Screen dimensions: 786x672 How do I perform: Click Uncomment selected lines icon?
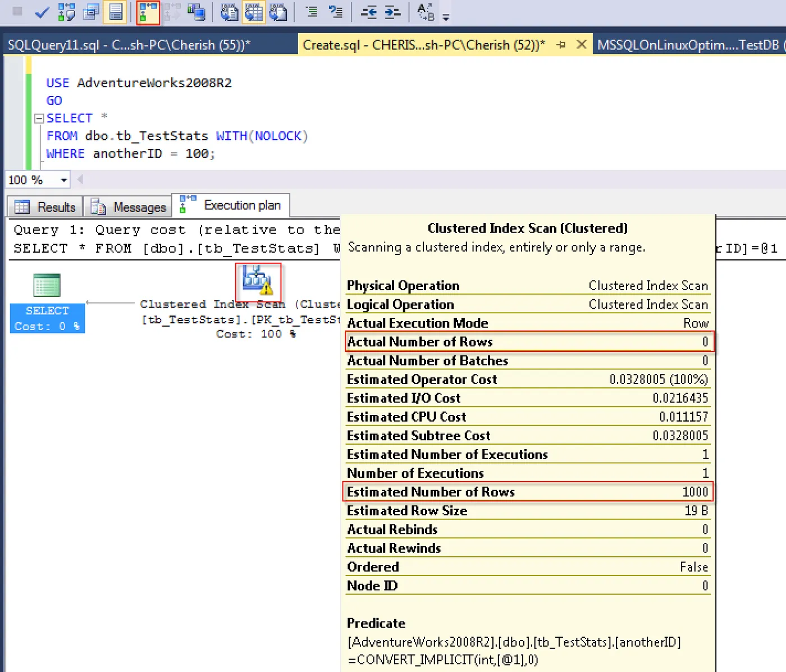(336, 12)
